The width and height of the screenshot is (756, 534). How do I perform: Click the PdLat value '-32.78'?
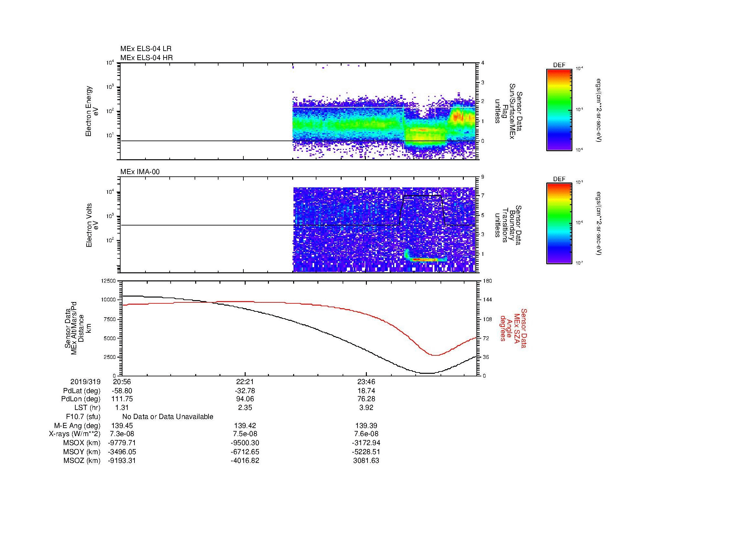pos(245,391)
